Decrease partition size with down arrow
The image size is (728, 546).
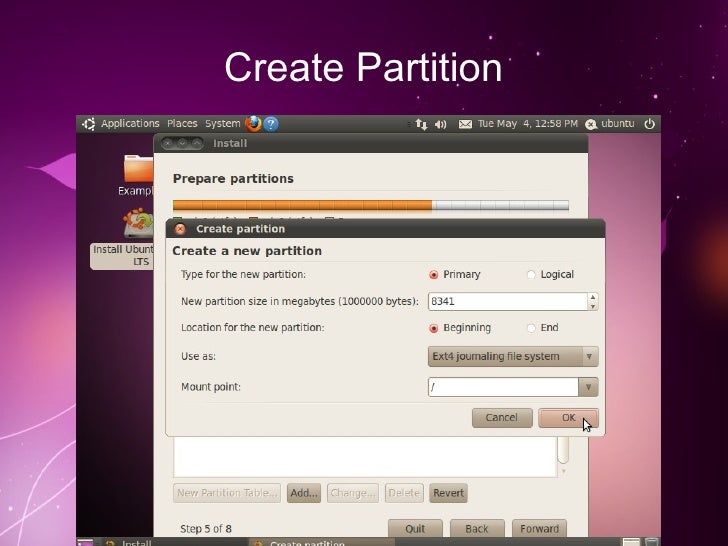(x=592, y=306)
